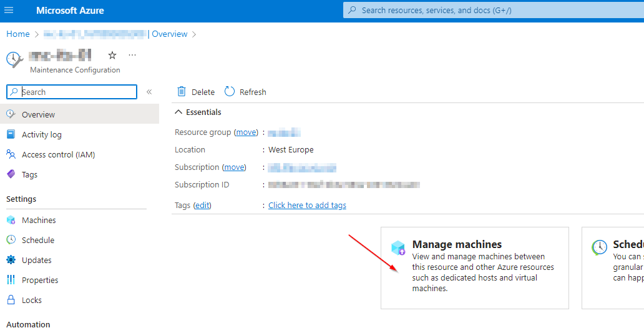Open the Manage machines card
Viewport: 644px width, 333px height.
coord(475,268)
